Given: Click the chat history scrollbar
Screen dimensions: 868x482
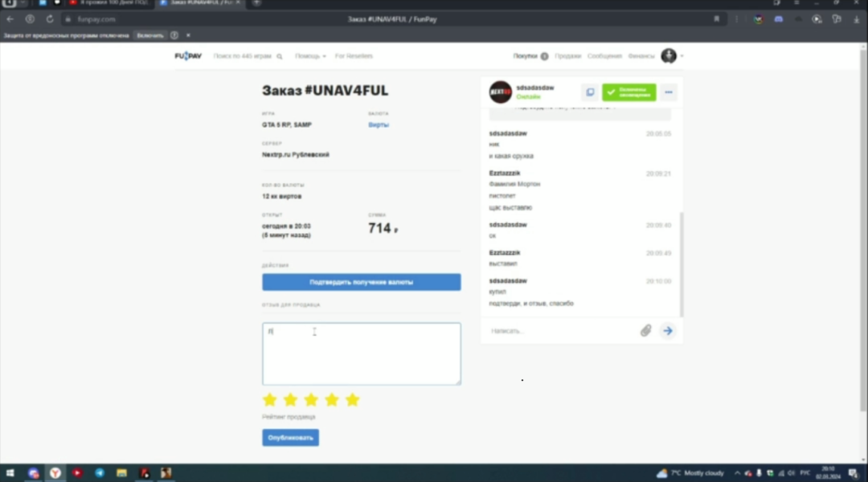Looking at the screenshot, I should (682, 264).
